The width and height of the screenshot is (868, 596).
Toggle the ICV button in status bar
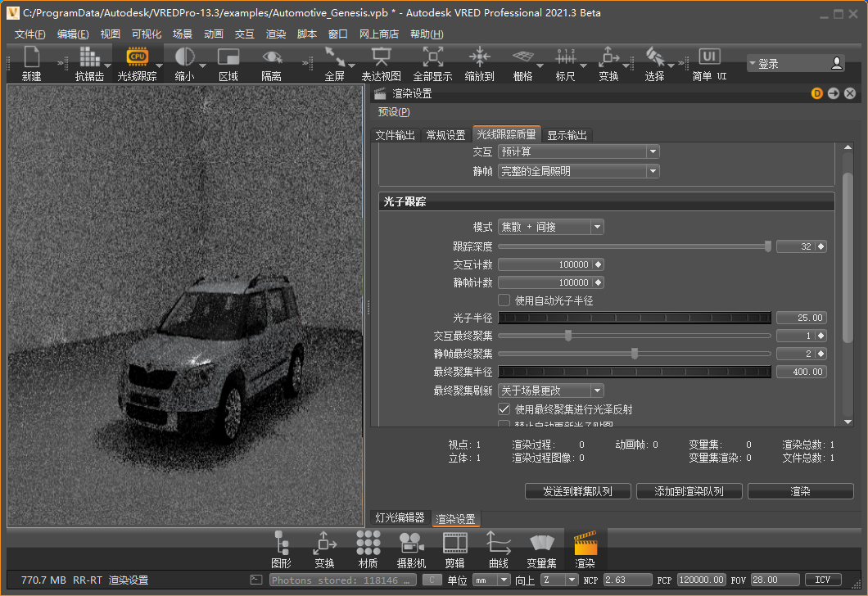(823, 580)
